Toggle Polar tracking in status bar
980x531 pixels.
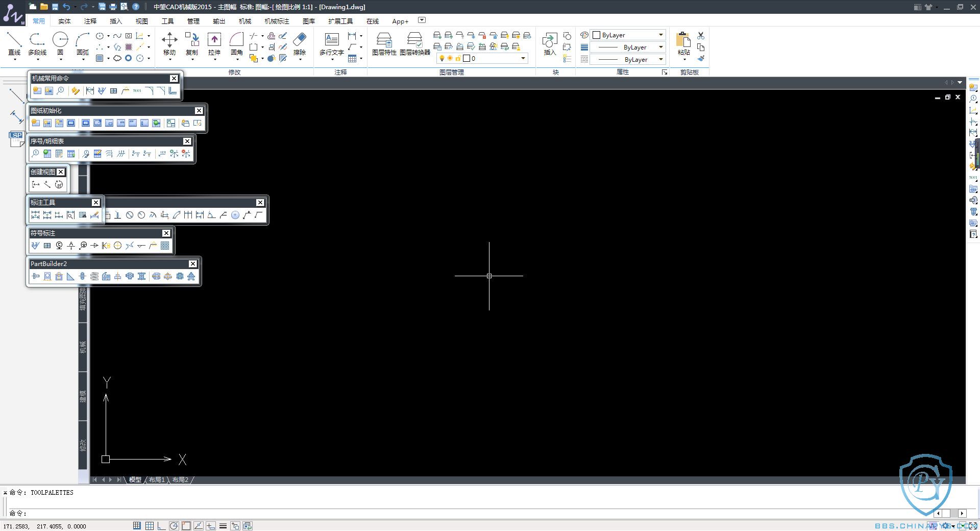click(x=174, y=525)
